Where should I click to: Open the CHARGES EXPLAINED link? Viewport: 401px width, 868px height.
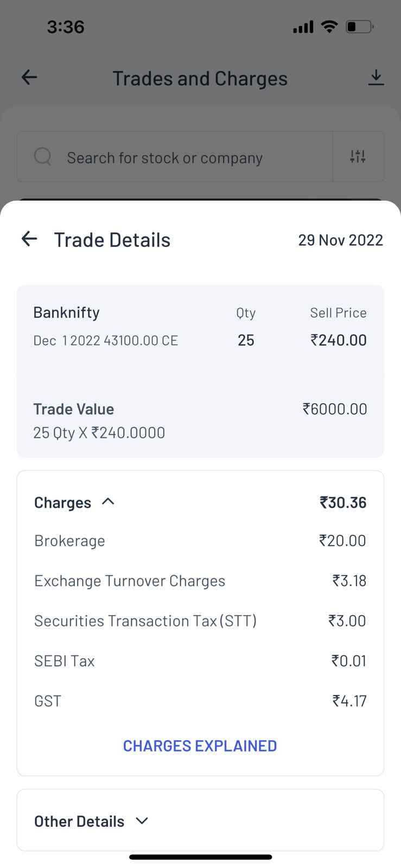coord(200,746)
